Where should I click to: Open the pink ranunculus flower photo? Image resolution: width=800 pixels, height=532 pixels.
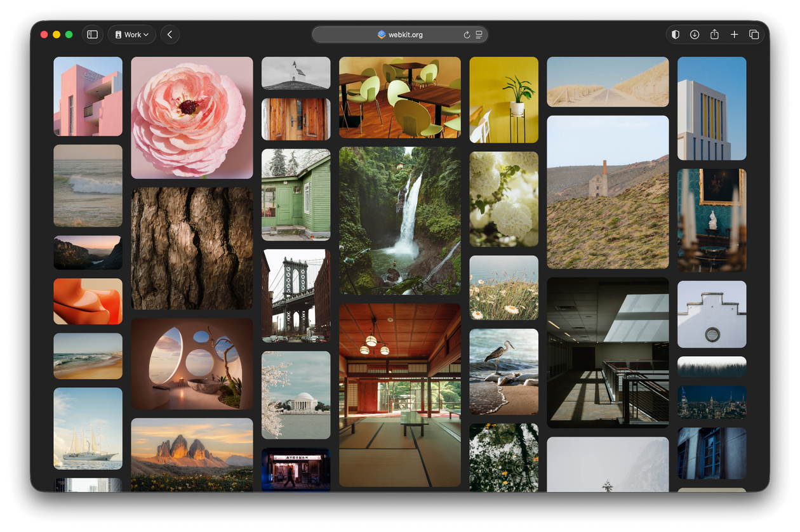[x=192, y=117]
